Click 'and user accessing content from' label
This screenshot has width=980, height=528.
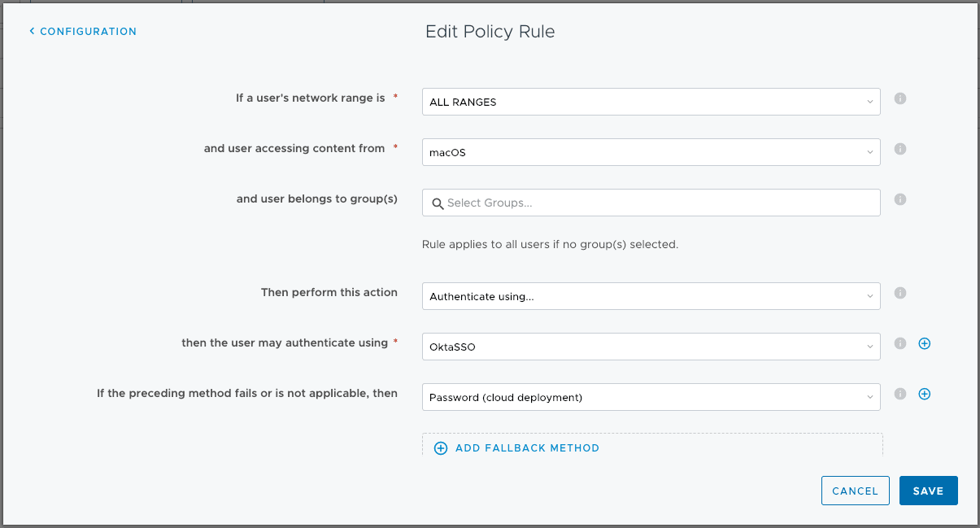pyautogui.click(x=294, y=148)
